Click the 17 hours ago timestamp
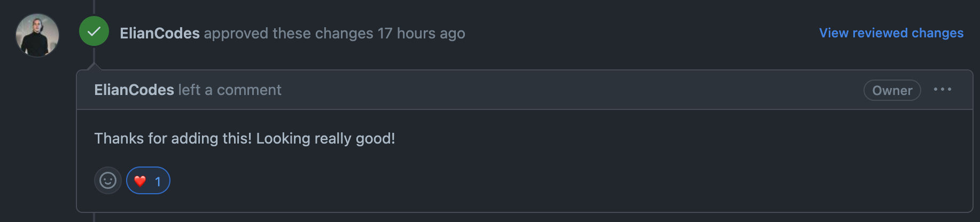The height and width of the screenshot is (222, 980). pos(421,33)
